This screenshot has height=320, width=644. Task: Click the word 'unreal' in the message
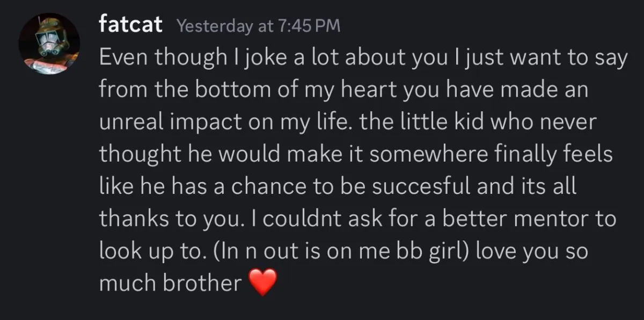pos(131,123)
